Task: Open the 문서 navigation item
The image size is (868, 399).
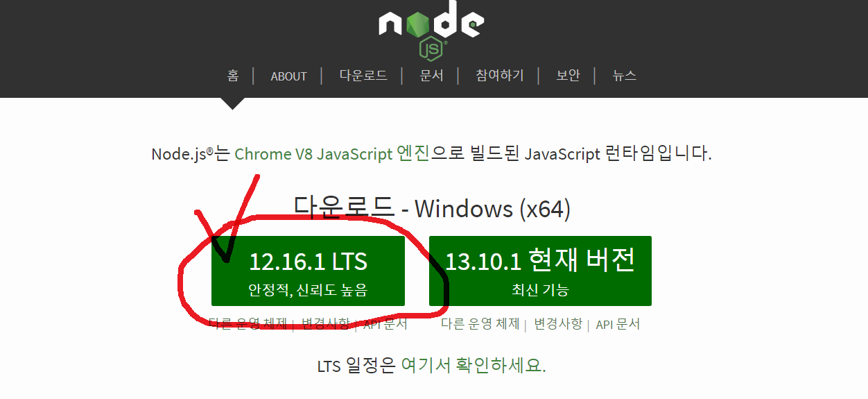Action: [x=431, y=76]
